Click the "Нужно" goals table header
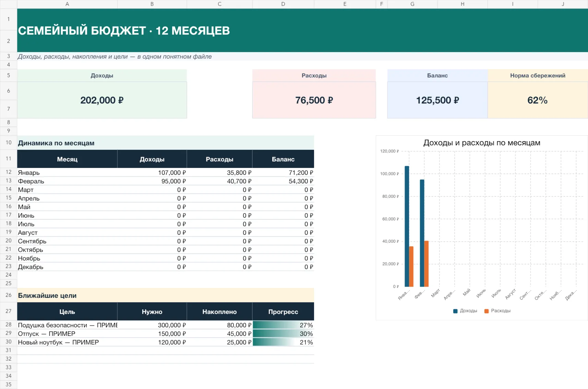This screenshot has width=588, height=389. [152, 312]
